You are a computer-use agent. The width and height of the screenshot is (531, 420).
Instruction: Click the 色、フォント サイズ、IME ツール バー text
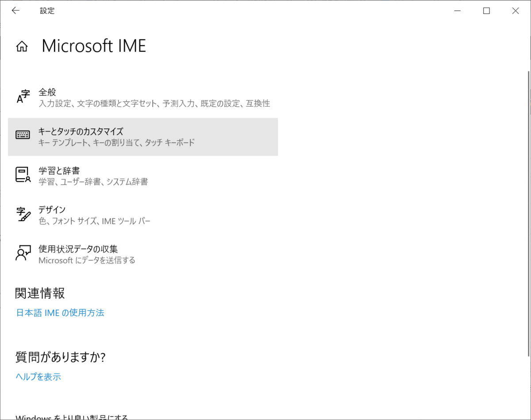pos(95,221)
